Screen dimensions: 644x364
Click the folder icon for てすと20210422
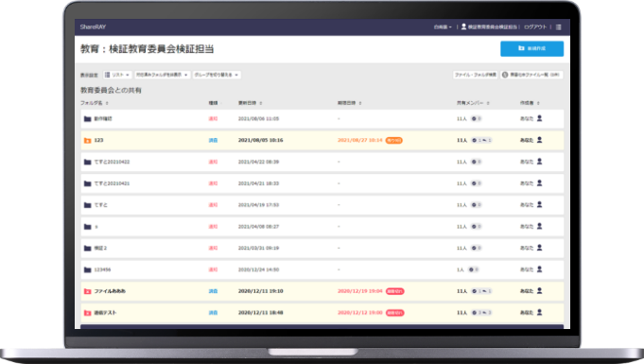(88, 162)
